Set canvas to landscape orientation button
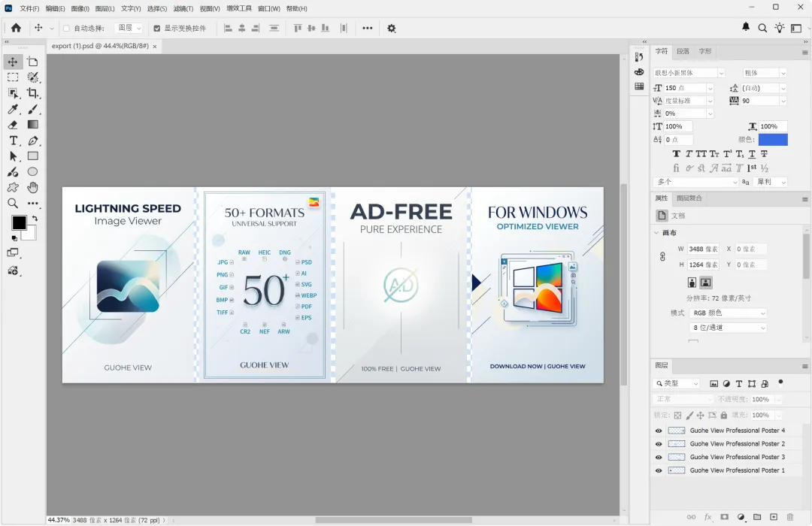This screenshot has width=812, height=526. click(x=705, y=283)
